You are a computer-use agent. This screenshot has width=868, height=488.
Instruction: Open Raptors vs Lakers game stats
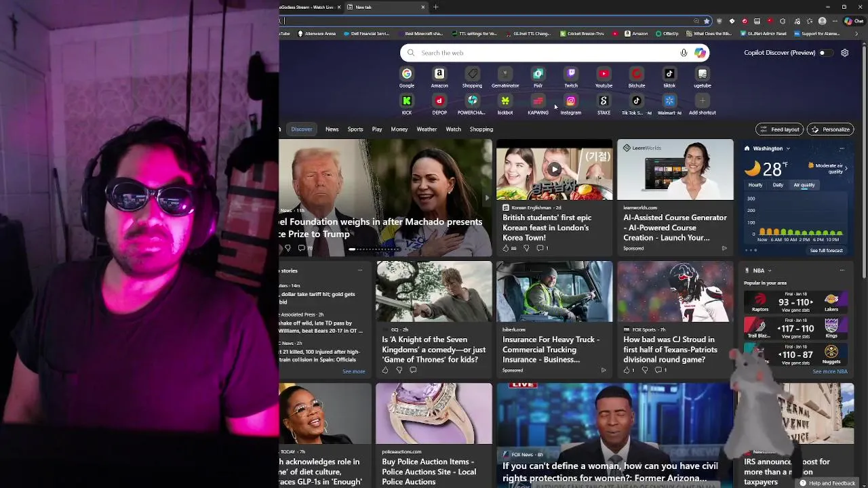point(795,302)
